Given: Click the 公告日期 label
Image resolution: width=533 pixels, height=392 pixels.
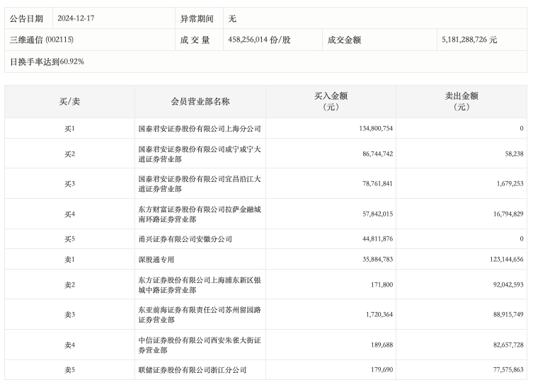Looking at the screenshot, I should pos(26,18).
